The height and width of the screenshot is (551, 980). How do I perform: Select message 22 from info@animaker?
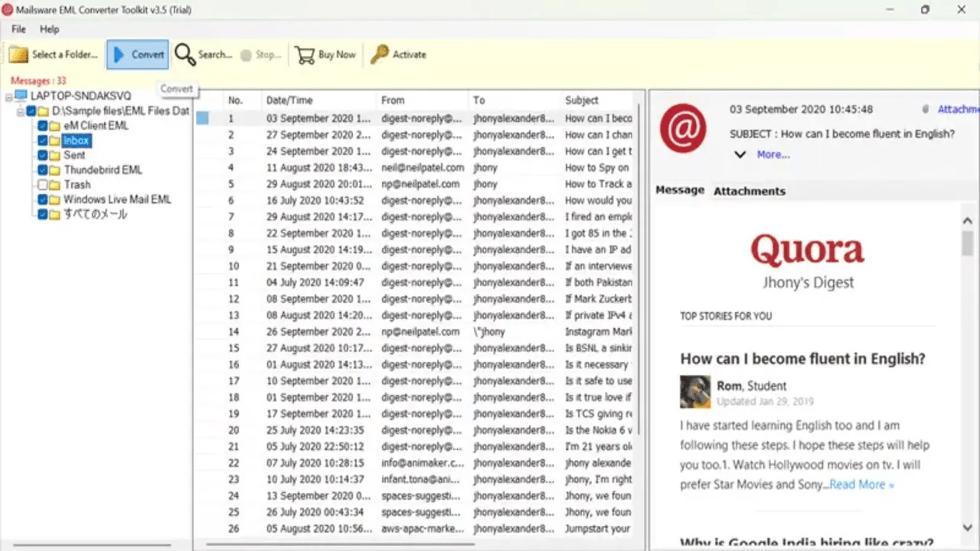click(x=414, y=463)
